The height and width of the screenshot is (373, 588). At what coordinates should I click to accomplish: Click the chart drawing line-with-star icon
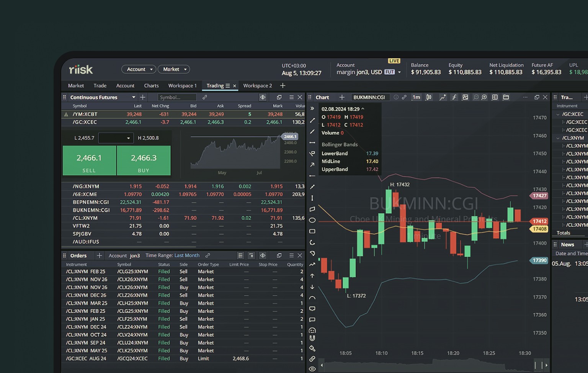point(443,97)
